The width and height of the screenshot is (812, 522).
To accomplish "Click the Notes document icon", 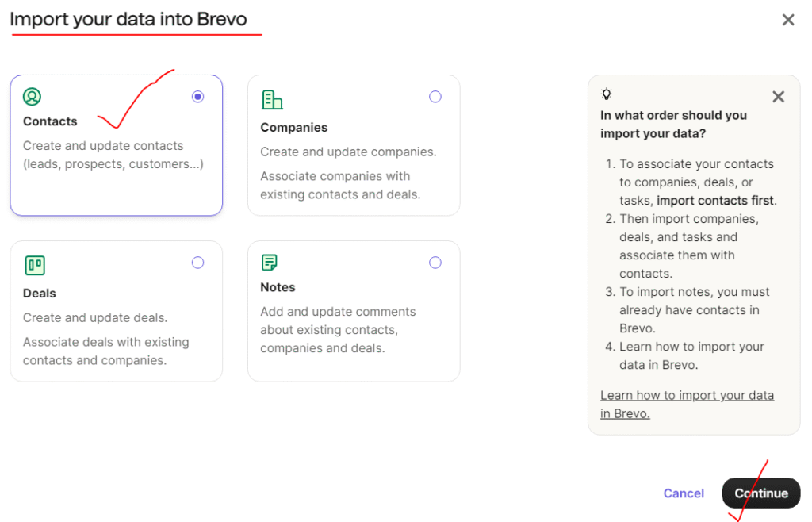I will (x=270, y=263).
